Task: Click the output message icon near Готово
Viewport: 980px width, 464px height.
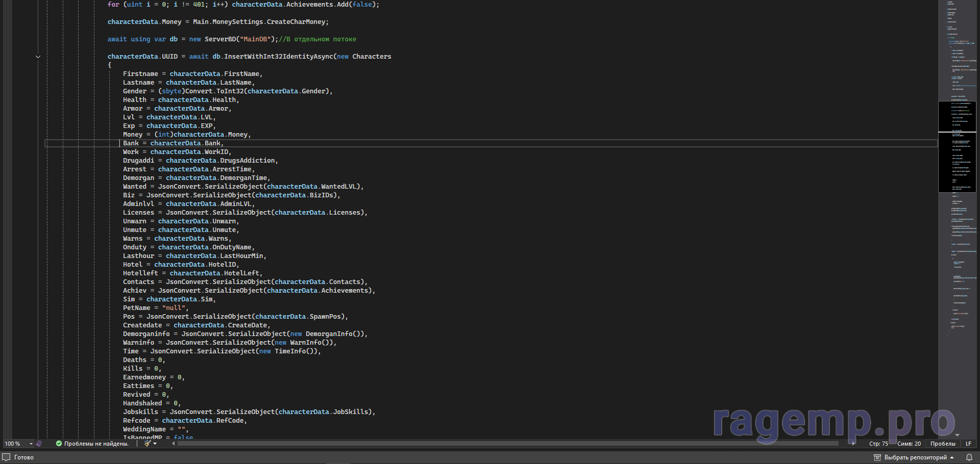Action: point(7,457)
